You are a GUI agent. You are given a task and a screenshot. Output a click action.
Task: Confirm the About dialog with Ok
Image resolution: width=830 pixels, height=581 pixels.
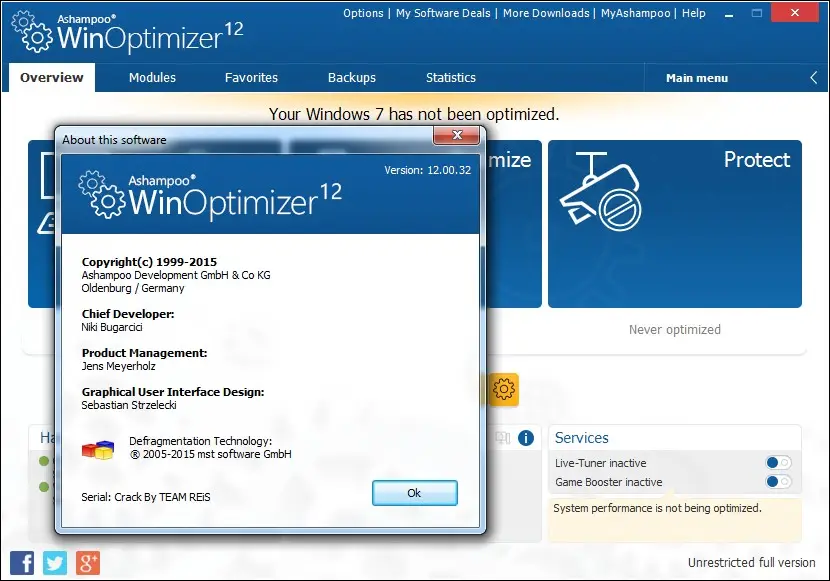tap(414, 493)
